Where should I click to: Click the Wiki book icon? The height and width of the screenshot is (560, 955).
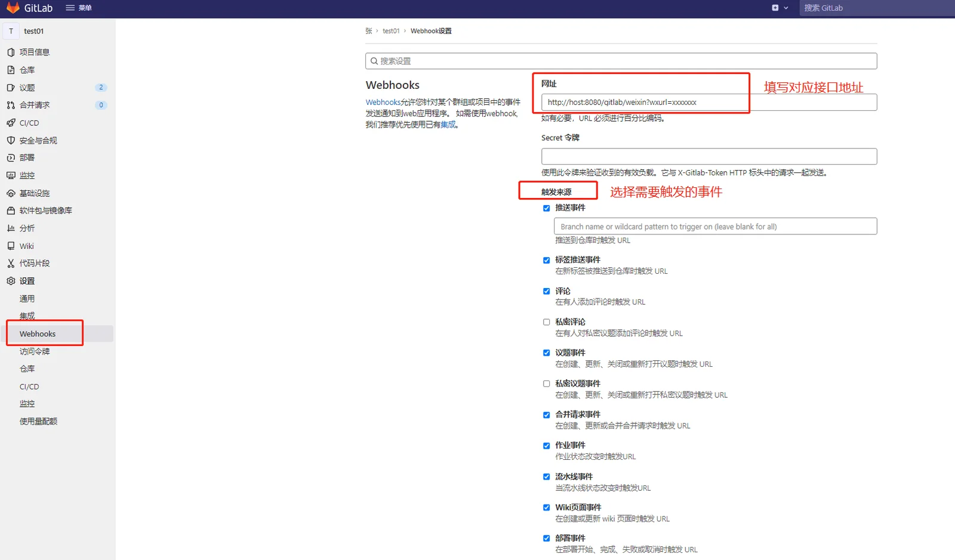click(11, 246)
